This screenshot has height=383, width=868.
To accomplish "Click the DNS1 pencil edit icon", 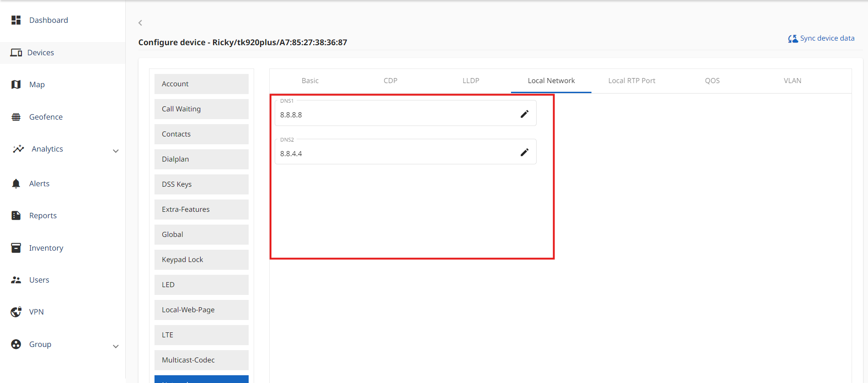I will [524, 114].
